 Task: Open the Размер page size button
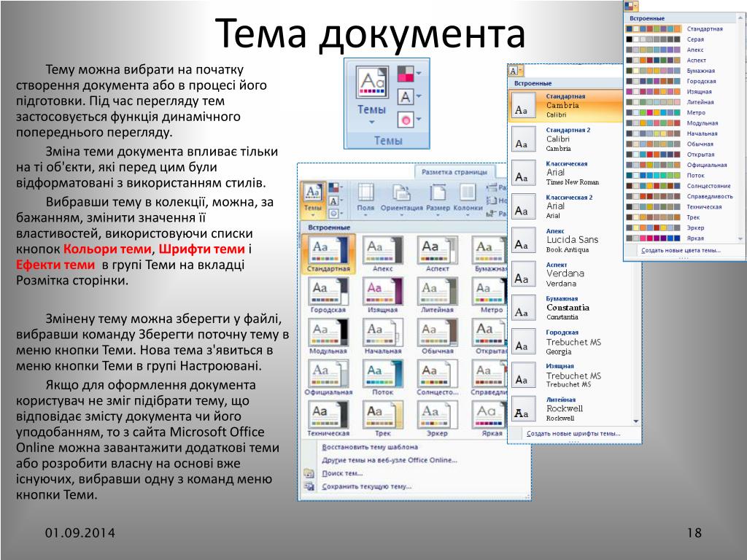coord(438,199)
